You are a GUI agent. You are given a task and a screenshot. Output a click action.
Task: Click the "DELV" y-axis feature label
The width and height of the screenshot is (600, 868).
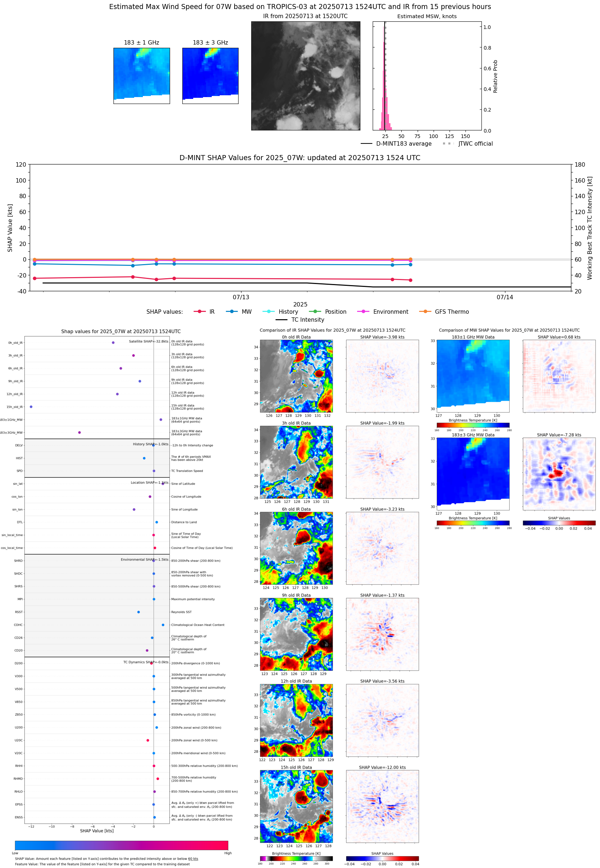[x=19, y=446]
